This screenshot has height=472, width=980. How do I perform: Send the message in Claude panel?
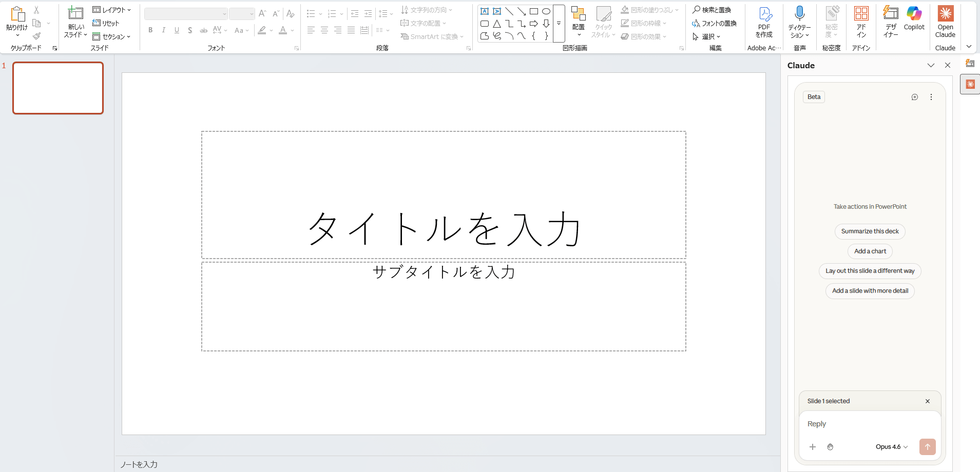click(x=927, y=447)
